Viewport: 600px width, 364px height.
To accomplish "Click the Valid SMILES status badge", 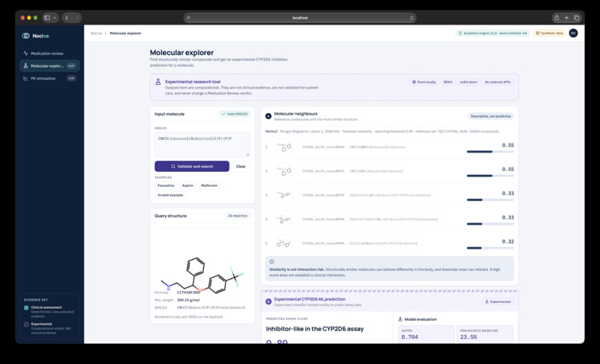I will (x=235, y=114).
